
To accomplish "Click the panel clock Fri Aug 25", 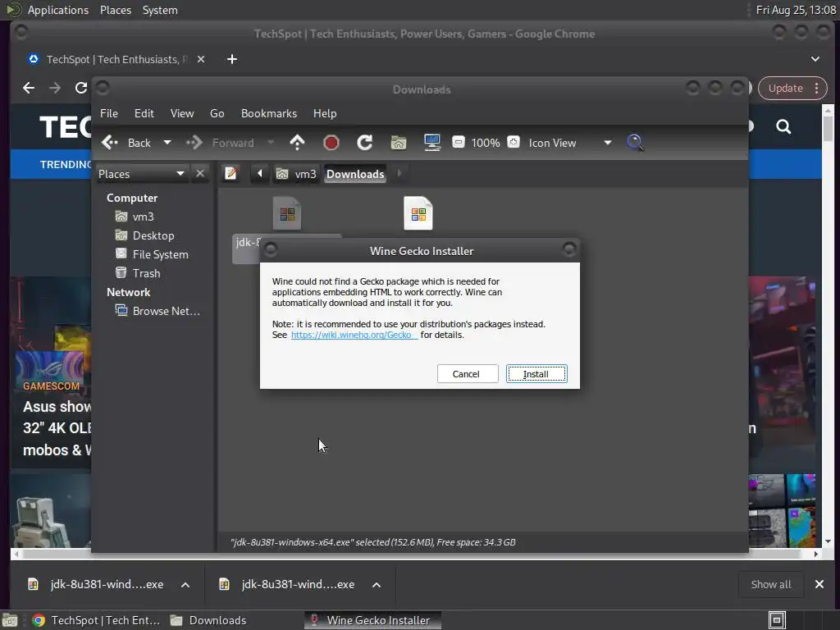I will (x=796, y=10).
